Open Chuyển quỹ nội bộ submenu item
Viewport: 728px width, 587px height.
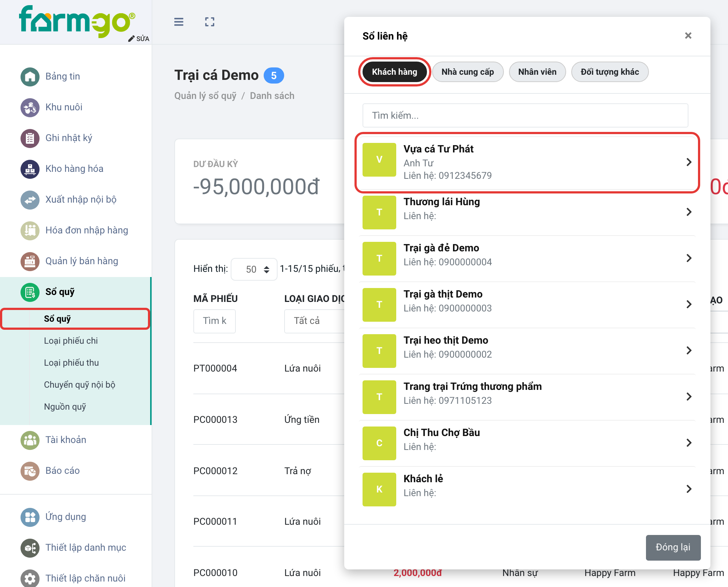click(x=79, y=385)
